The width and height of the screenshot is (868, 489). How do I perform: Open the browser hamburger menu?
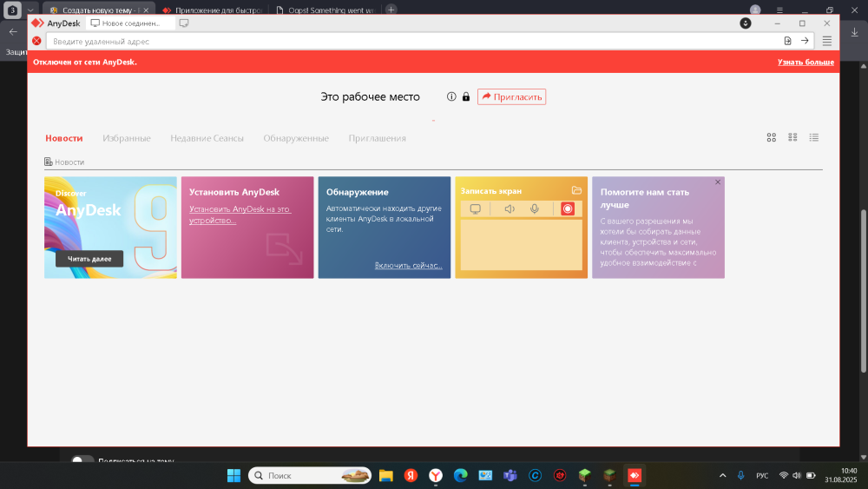(x=779, y=10)
